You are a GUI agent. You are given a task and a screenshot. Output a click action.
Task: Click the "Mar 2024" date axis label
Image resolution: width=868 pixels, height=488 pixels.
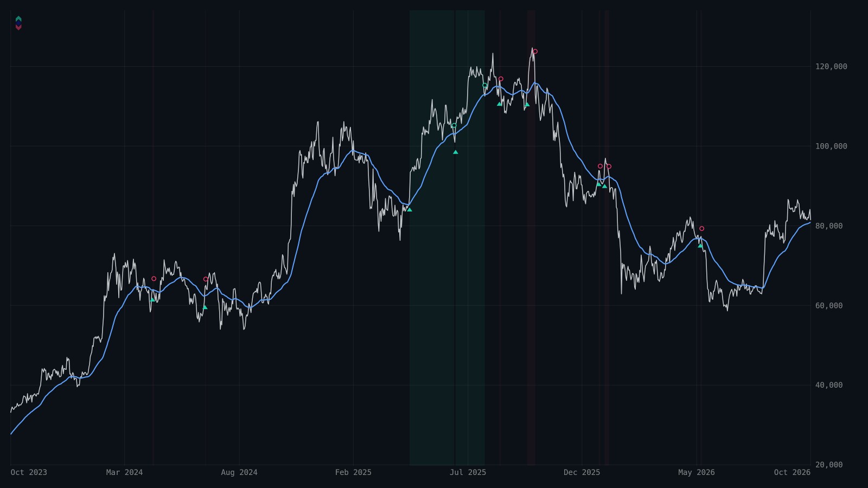coord(124,472)
